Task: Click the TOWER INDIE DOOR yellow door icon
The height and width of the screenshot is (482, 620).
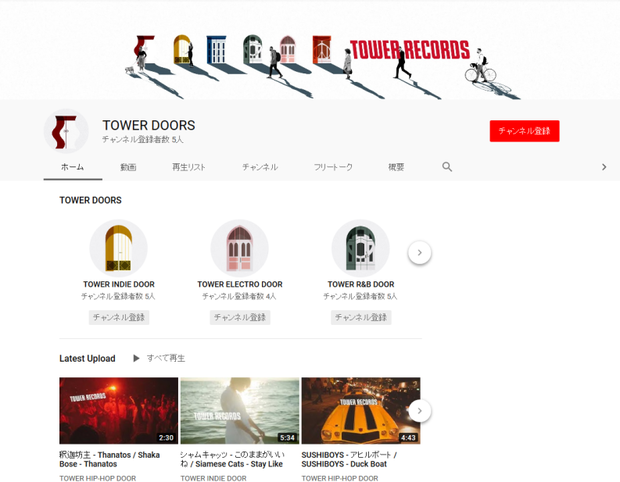Action: click(119, 248)
